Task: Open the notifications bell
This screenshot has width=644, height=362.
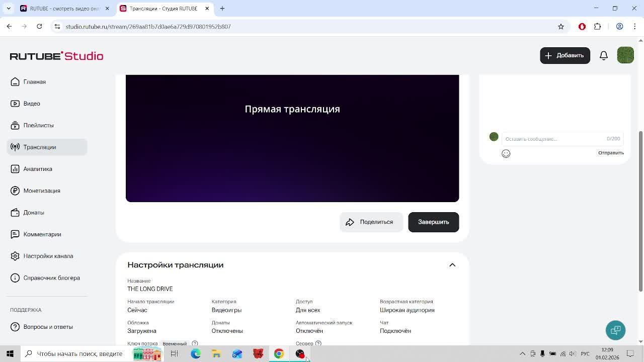Action: coord(604,55)
